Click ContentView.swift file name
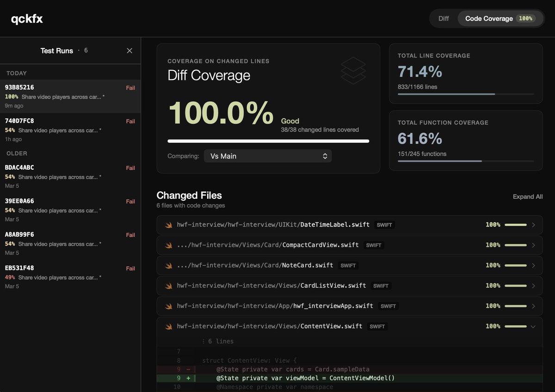The width and height of the screenshot is (555, 392). point(331,326)
